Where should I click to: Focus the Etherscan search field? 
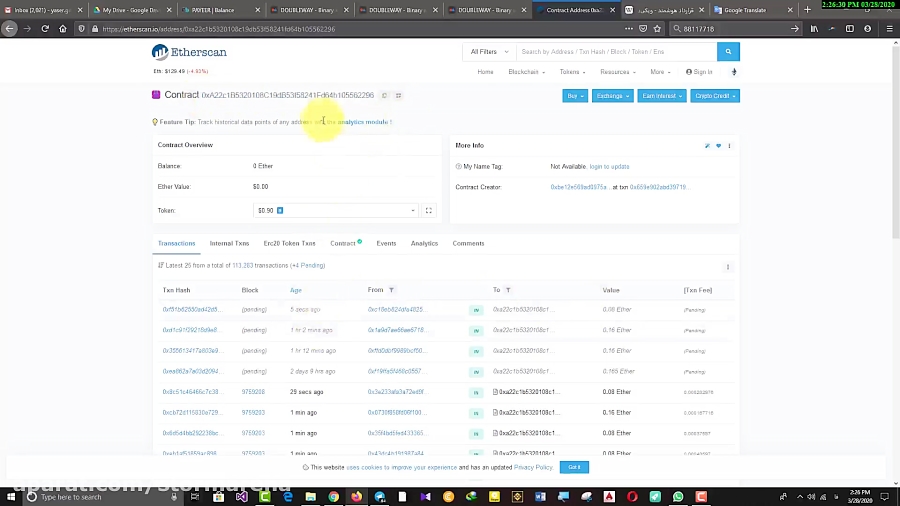[616, 52]
